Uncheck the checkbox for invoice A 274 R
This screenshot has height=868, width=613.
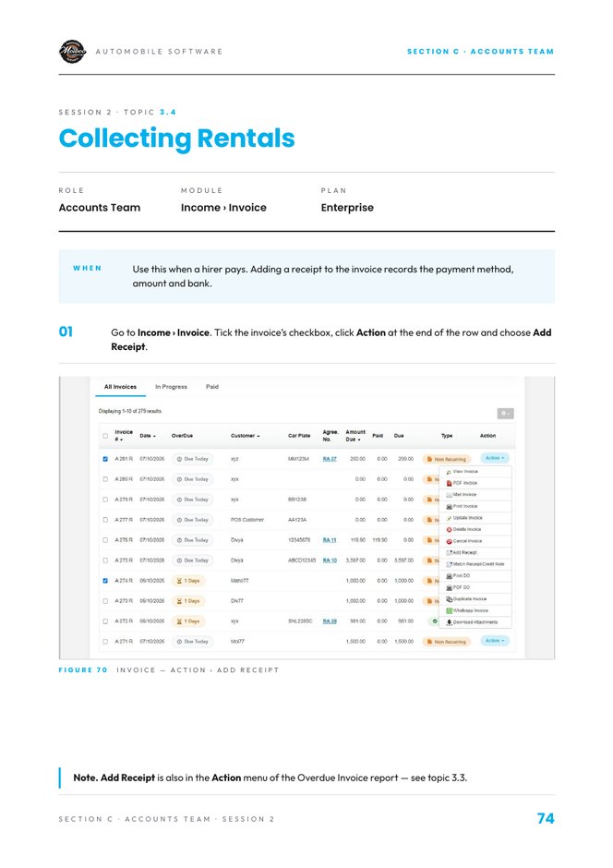[x=105, y=581]
